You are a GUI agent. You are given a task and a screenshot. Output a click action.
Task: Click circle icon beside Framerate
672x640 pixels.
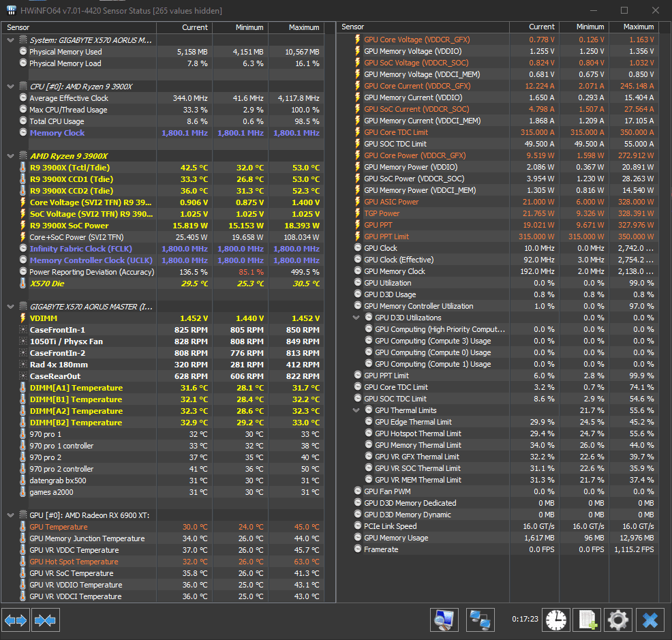click(358, 549)
